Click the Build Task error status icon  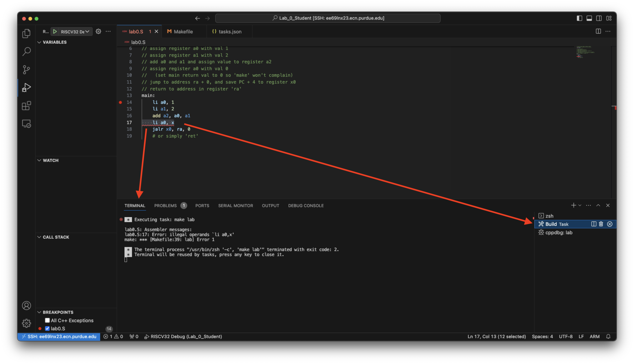(610, 224)
